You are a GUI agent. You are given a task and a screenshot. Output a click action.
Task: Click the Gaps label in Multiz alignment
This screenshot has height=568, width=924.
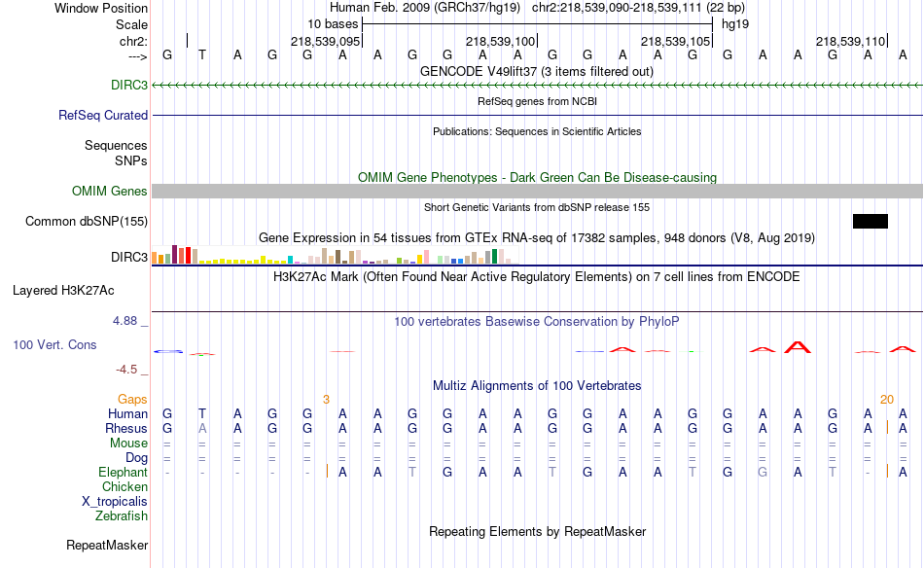pyautogui.click(x=132, y=400)
